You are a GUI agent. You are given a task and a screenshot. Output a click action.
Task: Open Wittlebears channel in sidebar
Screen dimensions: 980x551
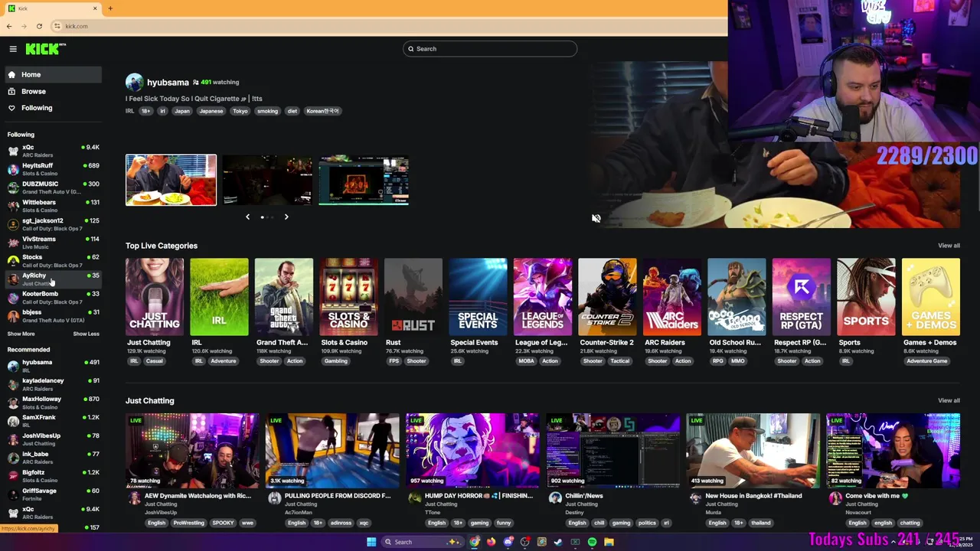coord(52,206)
